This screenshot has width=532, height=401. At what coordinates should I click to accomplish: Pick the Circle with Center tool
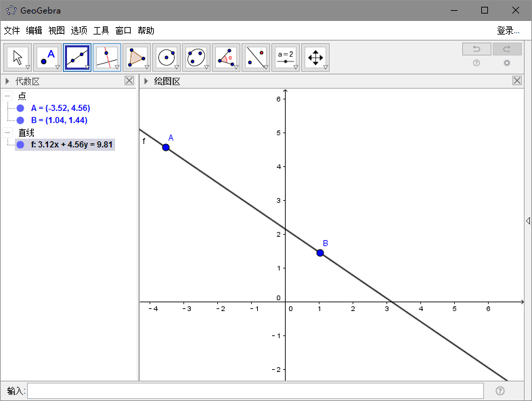click(167, 57)
